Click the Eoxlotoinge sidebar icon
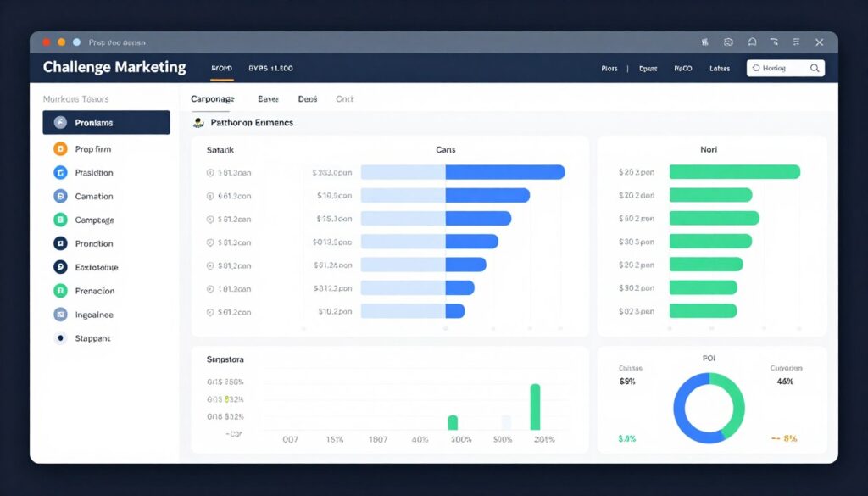Image resolution: width=868 pixels, height=496 pixels. point(60,267)
